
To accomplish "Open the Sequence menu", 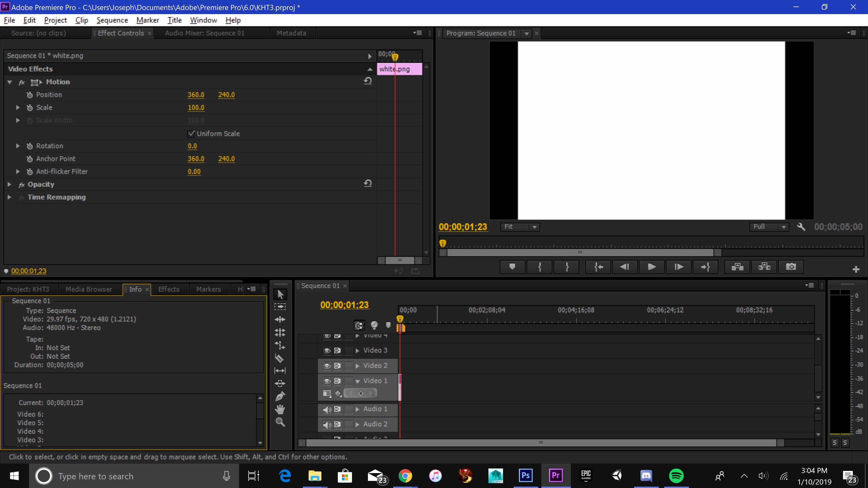I will tap(112, 20).
